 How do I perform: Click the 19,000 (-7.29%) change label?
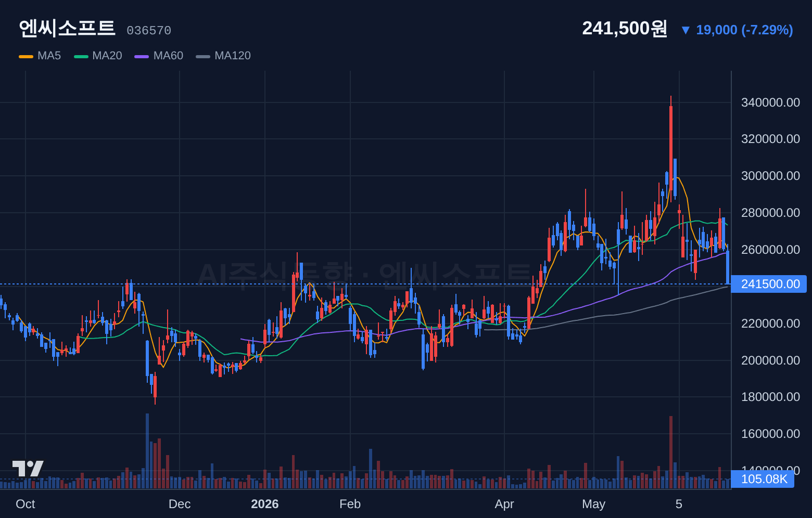(x=745, y=30)
